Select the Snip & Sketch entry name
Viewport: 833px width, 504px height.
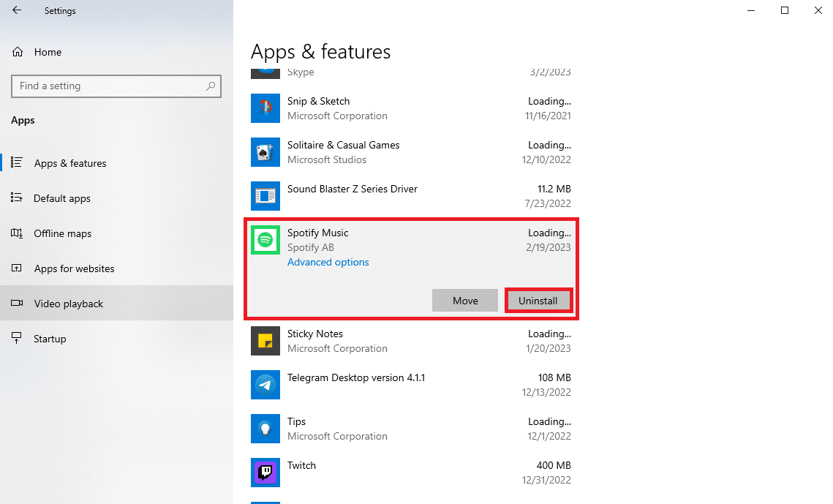click(318, 101)
